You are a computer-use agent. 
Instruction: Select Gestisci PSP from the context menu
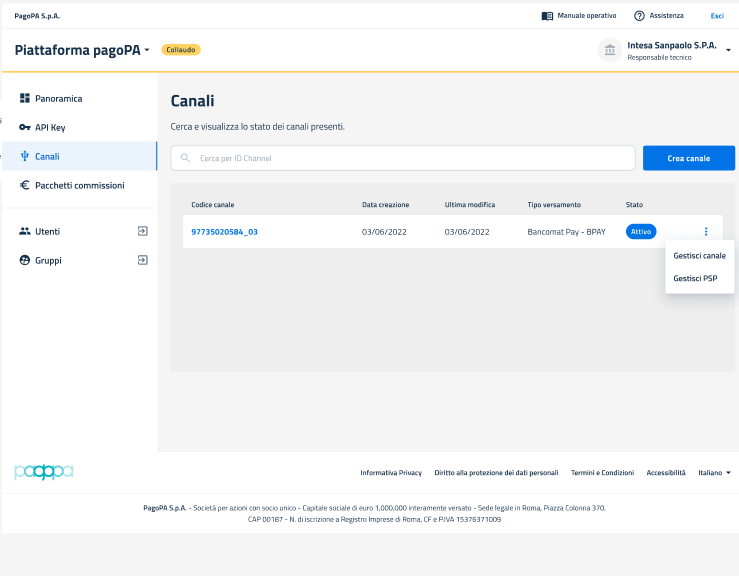pyautogui.click(x=695, y=279)
